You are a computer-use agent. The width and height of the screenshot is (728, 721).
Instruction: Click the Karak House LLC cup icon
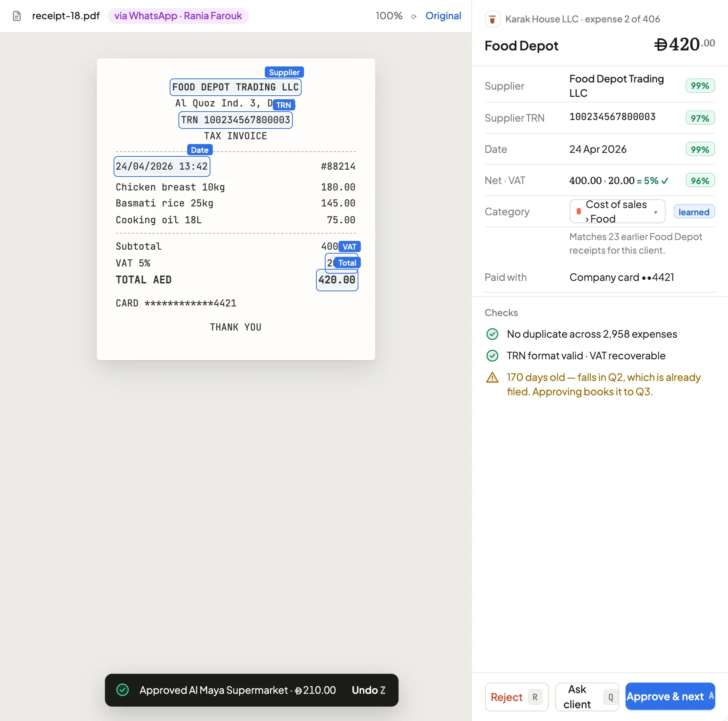coord(492,19)
